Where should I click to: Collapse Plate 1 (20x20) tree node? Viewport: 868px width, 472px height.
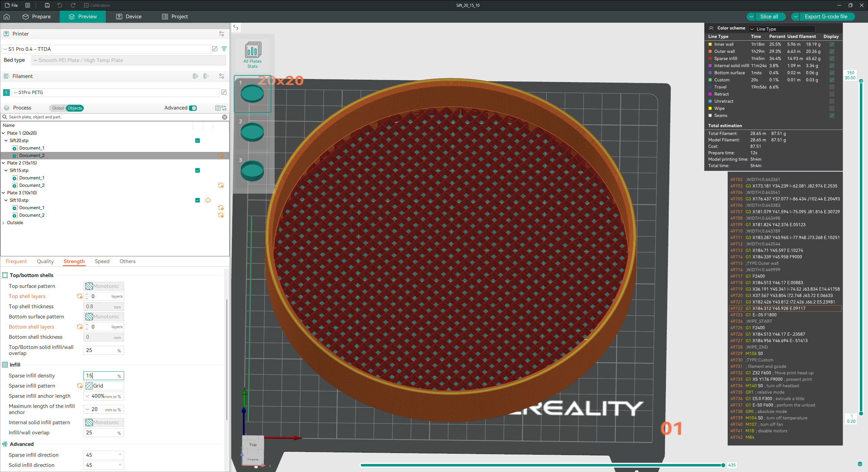[4, 133]
